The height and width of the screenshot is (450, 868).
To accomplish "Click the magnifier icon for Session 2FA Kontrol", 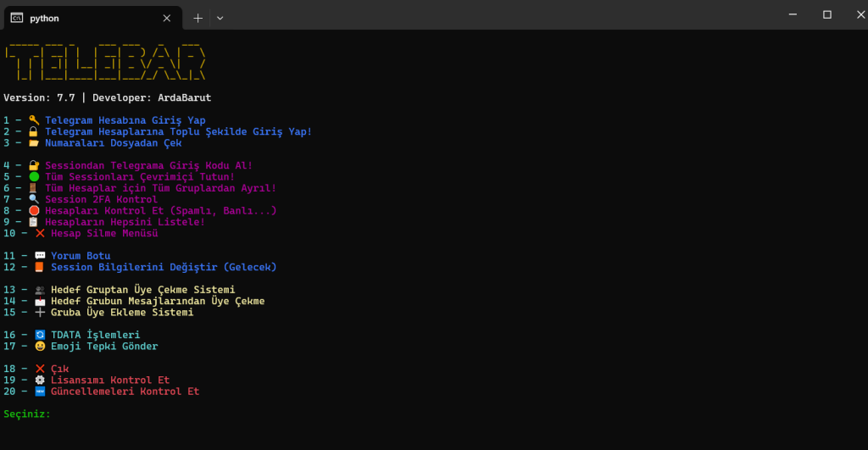I will coord(34,199).
